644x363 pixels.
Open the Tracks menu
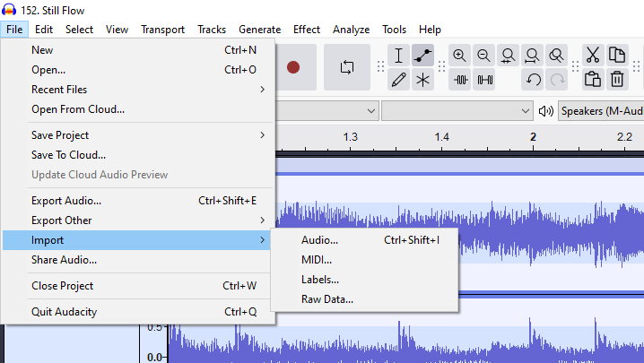click(x=212, y=30)
